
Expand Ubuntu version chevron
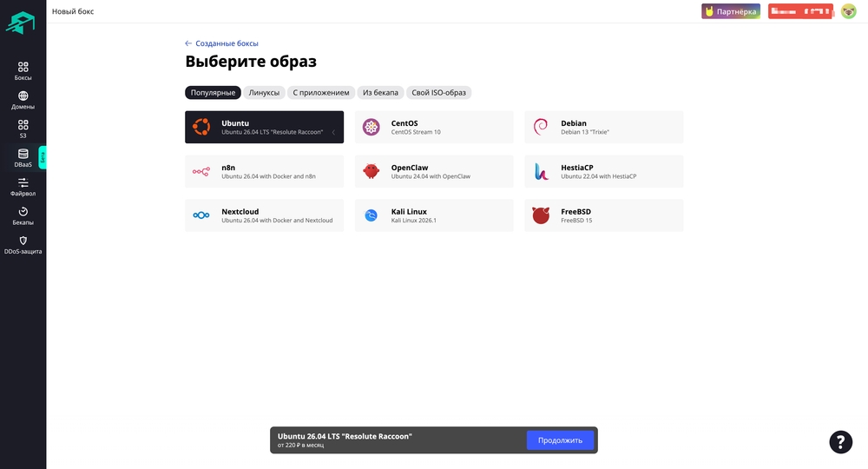tap(334, 132)
